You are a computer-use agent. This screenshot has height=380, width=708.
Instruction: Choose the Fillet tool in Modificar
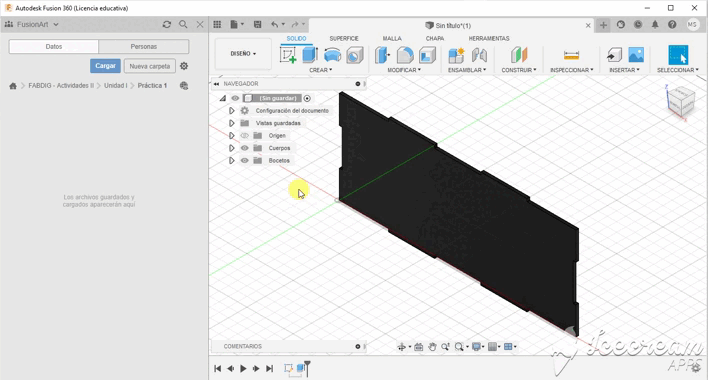pos(405,55)
